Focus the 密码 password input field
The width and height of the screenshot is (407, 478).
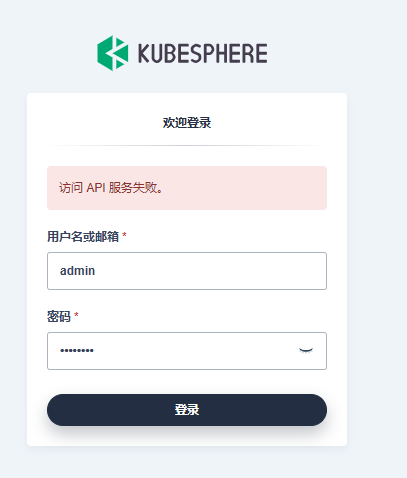click(187, 351)
